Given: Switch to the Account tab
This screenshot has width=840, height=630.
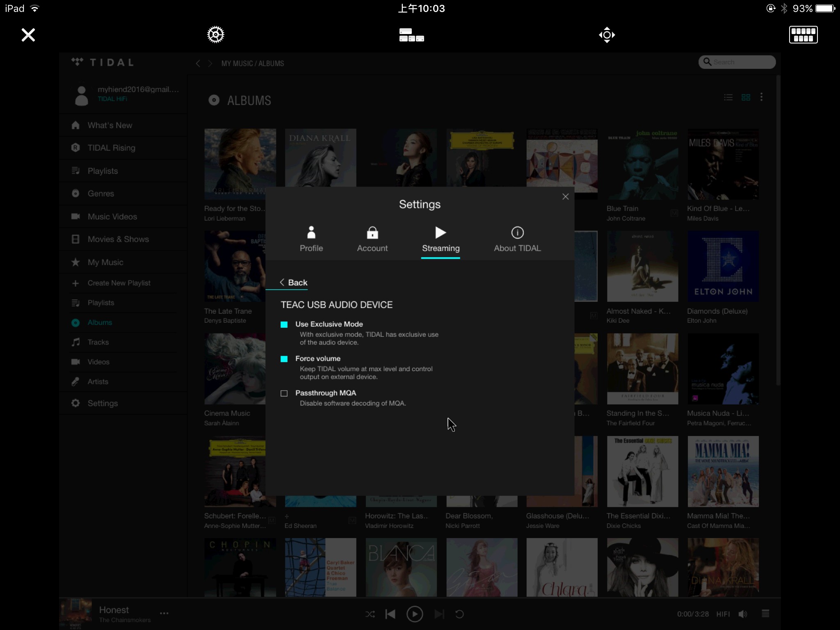Looking at the screenshot, I should tap(372, 239).
